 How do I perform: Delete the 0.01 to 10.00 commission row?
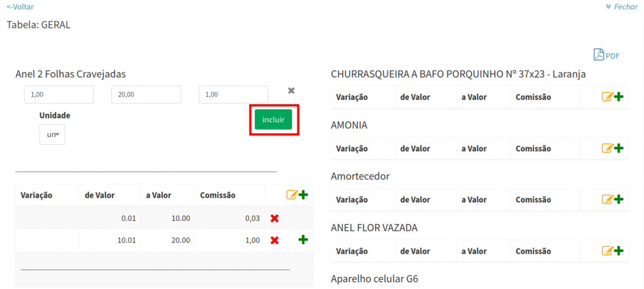pos(274,218)
